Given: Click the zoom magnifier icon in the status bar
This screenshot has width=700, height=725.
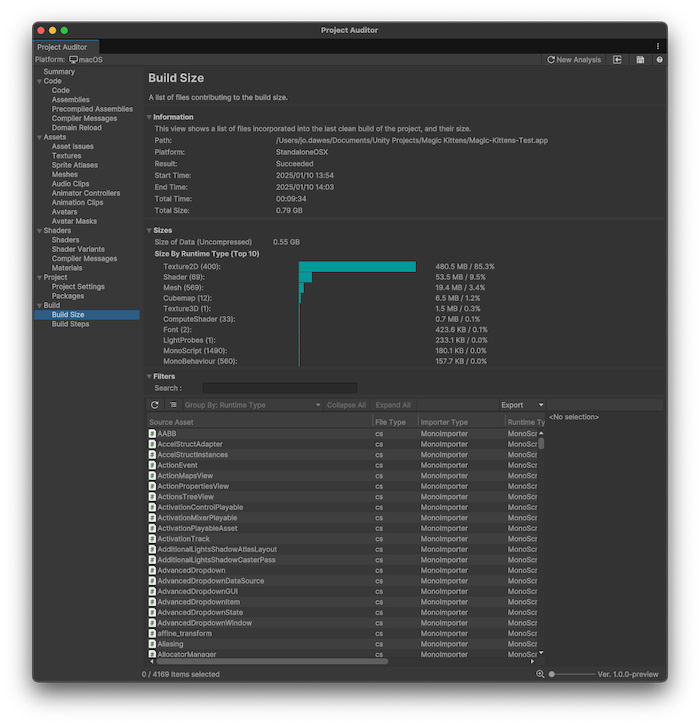Looking at the screenshot, I should point(541,674).
